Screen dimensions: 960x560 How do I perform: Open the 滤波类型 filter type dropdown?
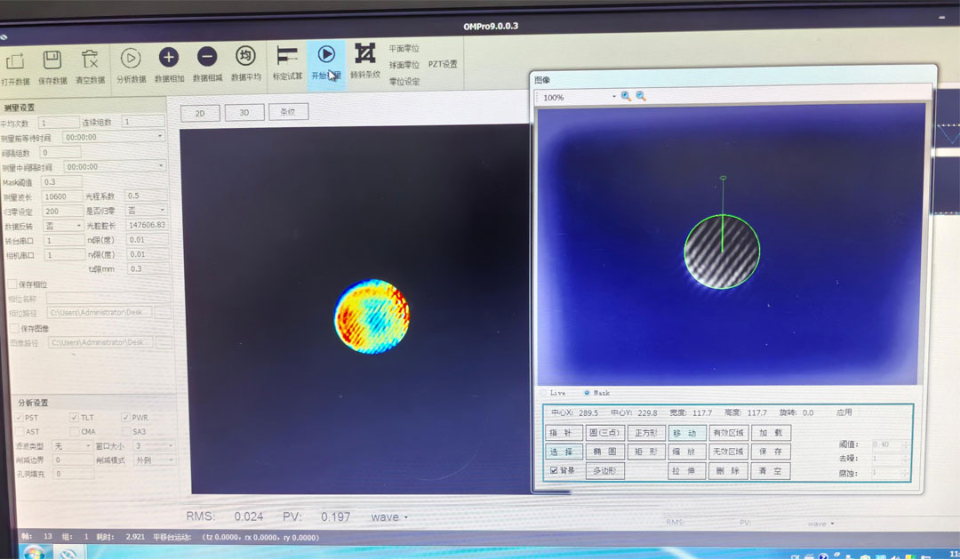[x=72, y=445]
